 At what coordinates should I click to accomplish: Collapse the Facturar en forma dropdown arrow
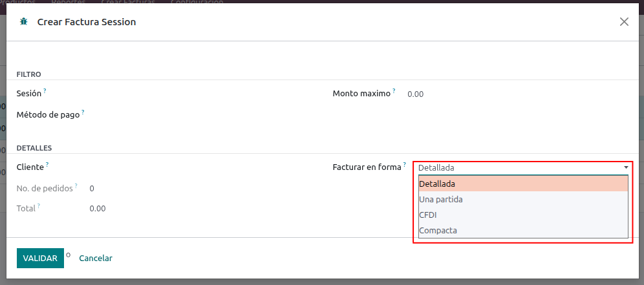[626, 167]
